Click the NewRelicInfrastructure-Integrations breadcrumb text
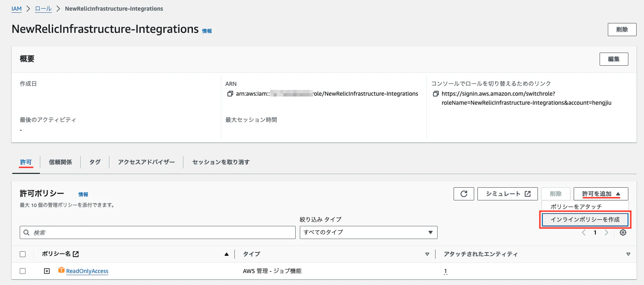Viewport: 644px width, 285px height. click(x=114, y=9)
